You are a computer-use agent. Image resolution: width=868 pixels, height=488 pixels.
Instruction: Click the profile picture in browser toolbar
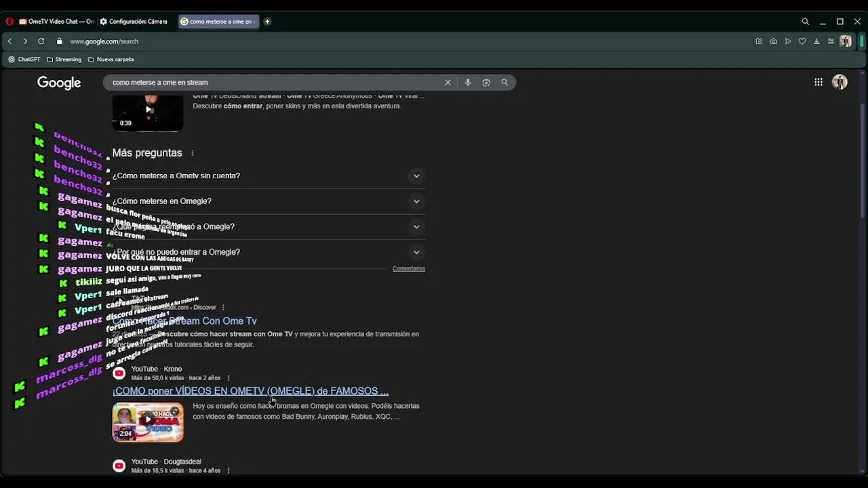tap(846, 41)
